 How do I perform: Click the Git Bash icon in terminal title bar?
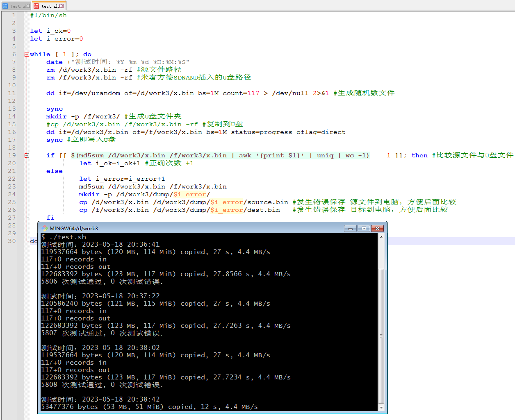[x=45, y=228]
